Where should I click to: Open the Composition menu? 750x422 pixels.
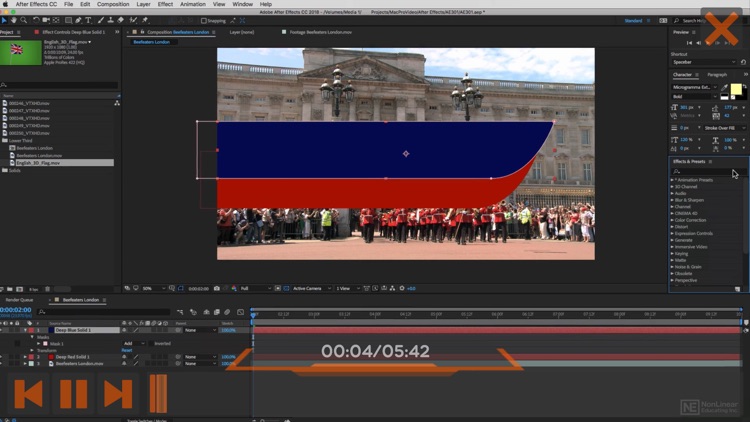click(x=113, y=4)
